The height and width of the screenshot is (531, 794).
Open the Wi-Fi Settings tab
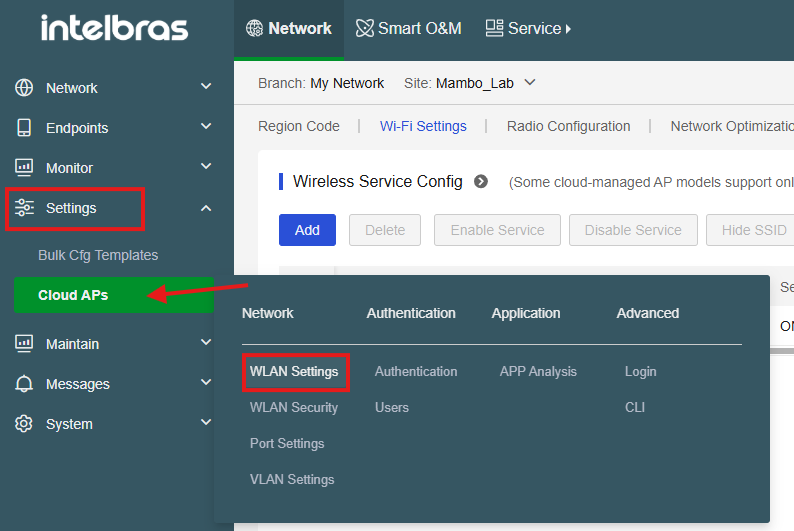423,126
